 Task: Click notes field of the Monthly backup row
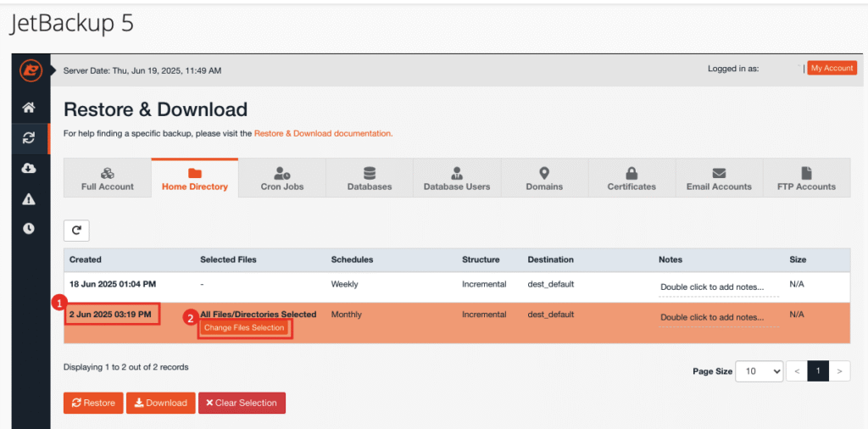click(x=719, y=318)
